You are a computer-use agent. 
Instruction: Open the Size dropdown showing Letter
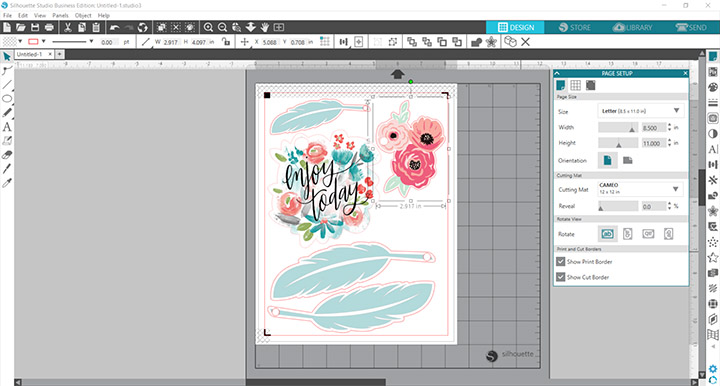point(641,111)
